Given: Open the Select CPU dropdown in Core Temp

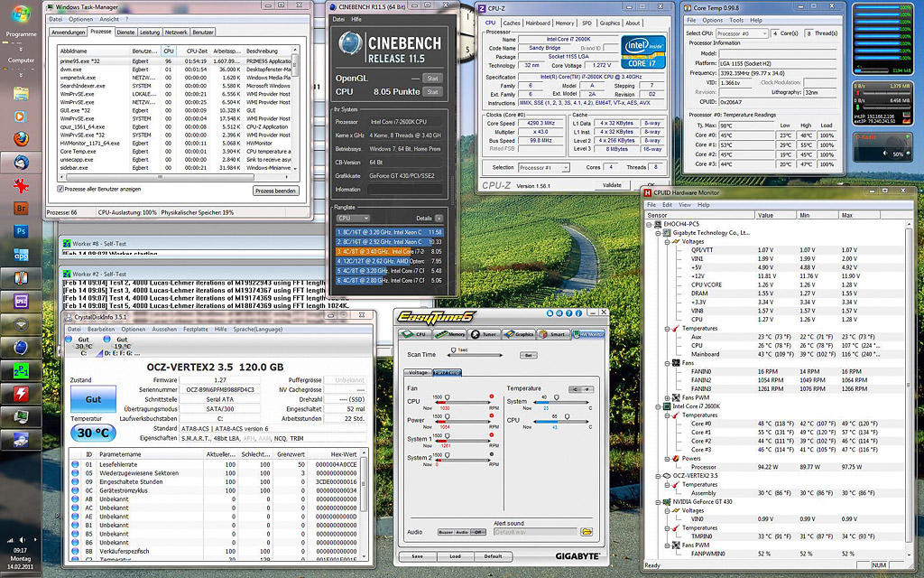Looking at the screenshot, I should point(740,33).
